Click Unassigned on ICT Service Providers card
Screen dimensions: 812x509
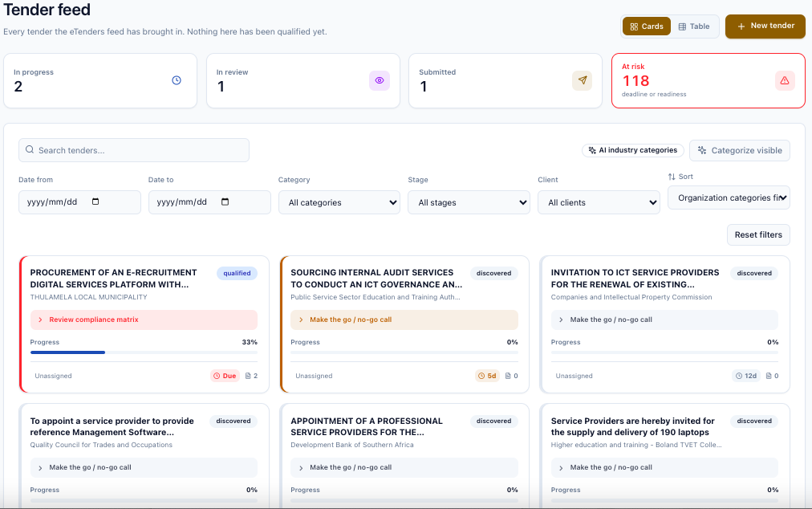[574, 376]
